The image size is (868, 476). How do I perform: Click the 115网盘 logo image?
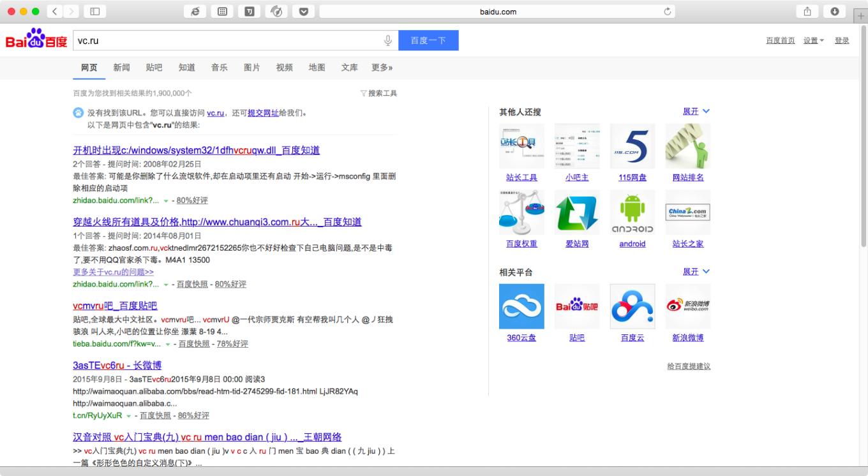tap(632, 146)
